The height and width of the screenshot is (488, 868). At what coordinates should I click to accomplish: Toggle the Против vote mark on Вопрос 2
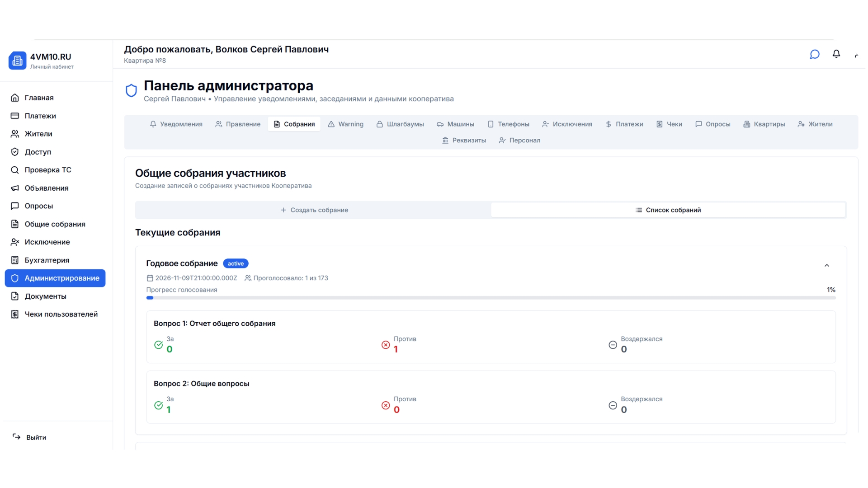pos(386,405)
